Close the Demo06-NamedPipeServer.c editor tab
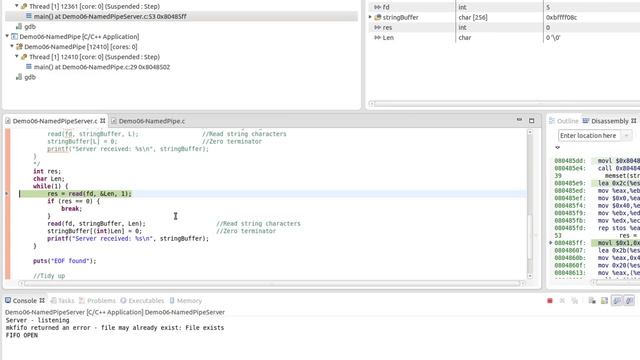 (103, 121)
